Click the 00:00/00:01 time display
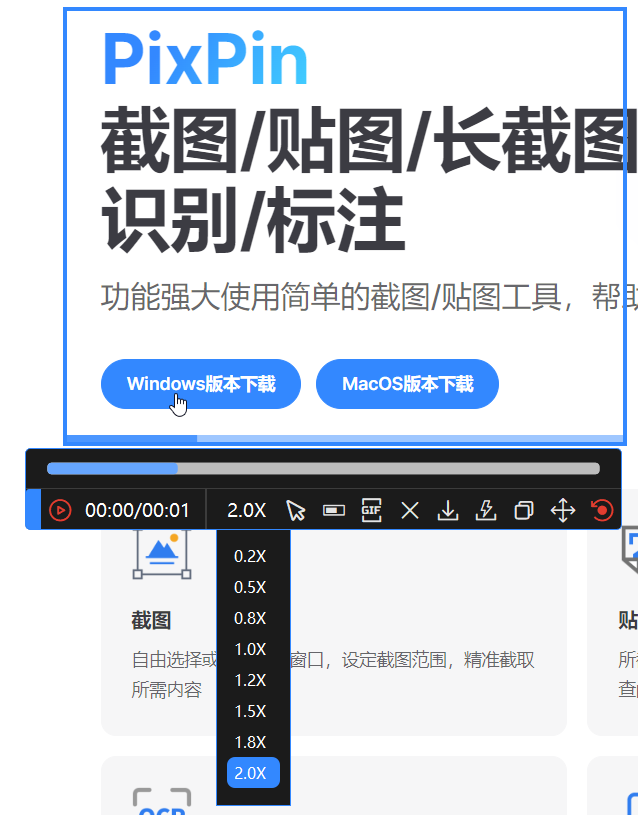Viewport: 638px width, 815px height. pos(137,510)
